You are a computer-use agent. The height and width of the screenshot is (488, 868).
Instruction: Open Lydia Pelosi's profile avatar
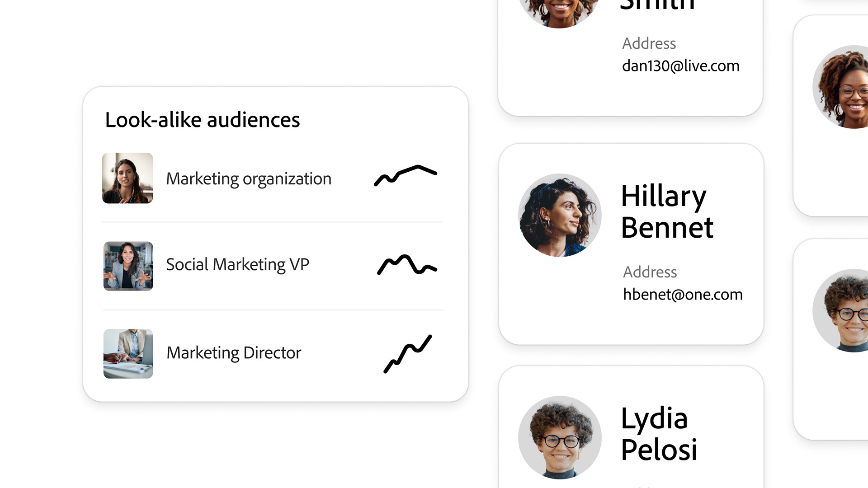(x=560, y=438)
